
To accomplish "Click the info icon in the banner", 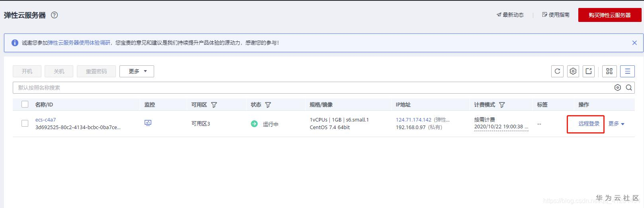I will [15, 43].
